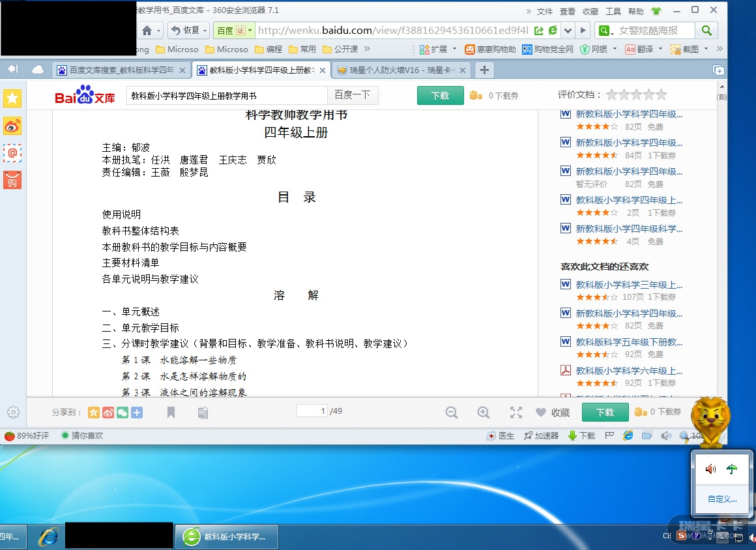Open the shopping bag icon in the sidebar
The width and height of the screenshot is (756, 550).
coord(12,180)
